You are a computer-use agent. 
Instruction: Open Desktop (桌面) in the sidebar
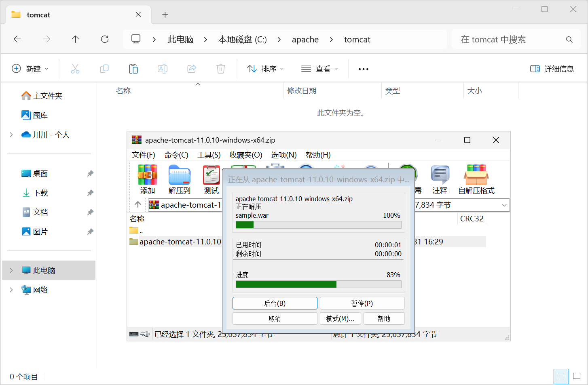35,173
